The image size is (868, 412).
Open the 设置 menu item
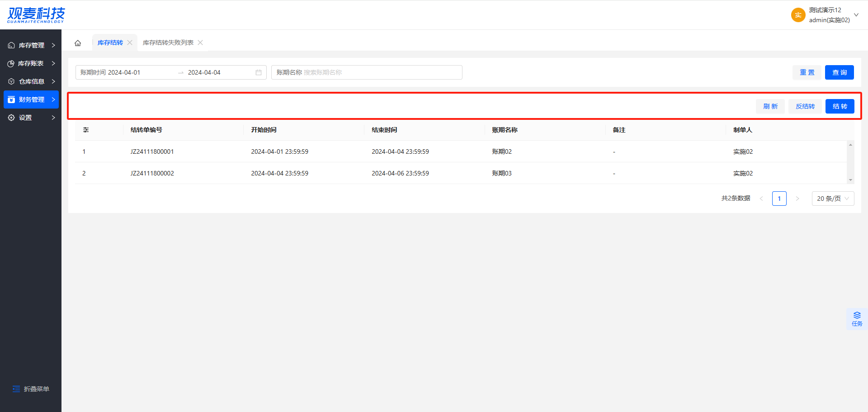(31, 118)
